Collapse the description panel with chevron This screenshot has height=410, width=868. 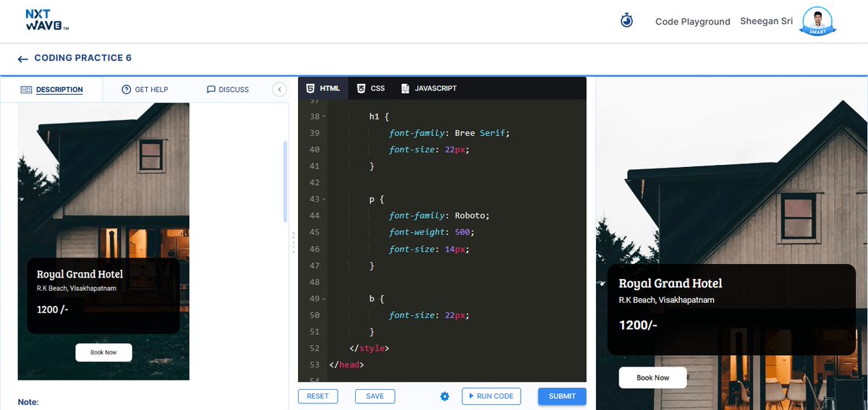(279, 90)
